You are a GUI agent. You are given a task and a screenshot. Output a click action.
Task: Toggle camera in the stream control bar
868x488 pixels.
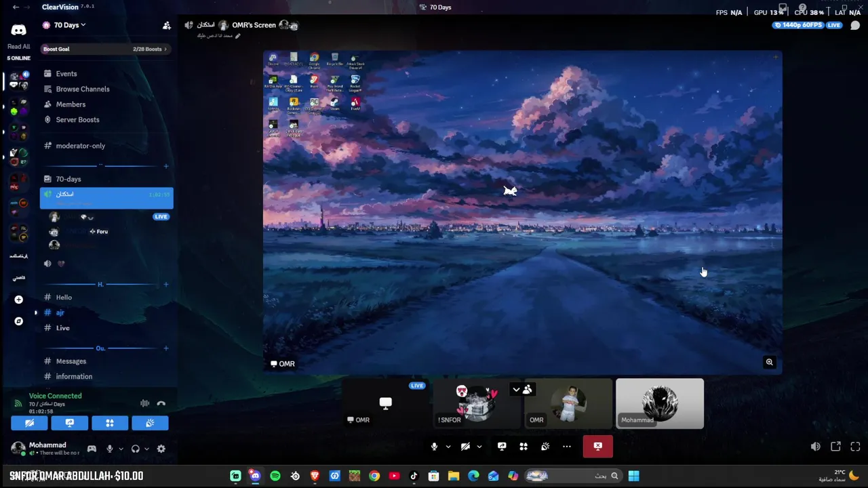(465, 447)
